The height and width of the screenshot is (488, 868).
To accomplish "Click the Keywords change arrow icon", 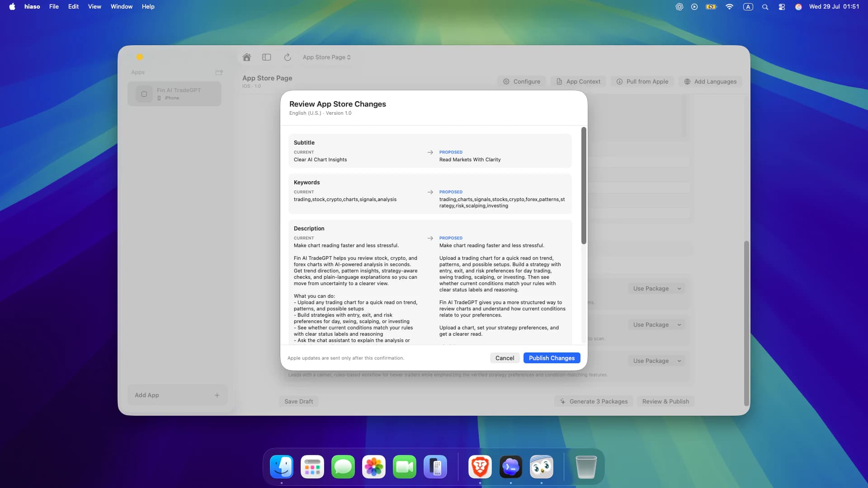I will click(430, 192).
